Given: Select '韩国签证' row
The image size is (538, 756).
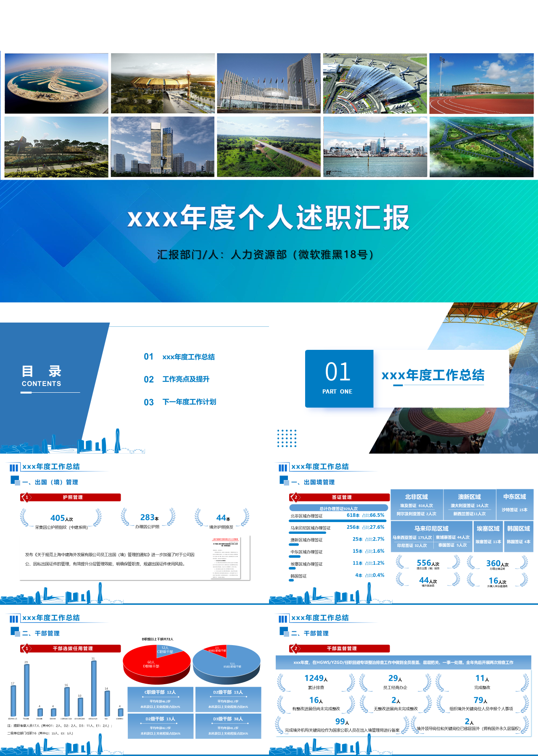Looking at the screenshot, I should [x=338, y=576].
